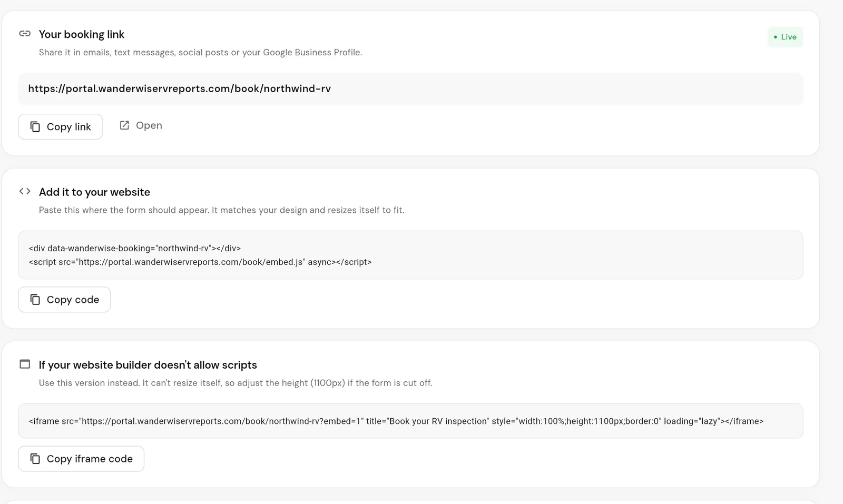Click the div data-wanderwise-booking code line

[x=135, y=248]
